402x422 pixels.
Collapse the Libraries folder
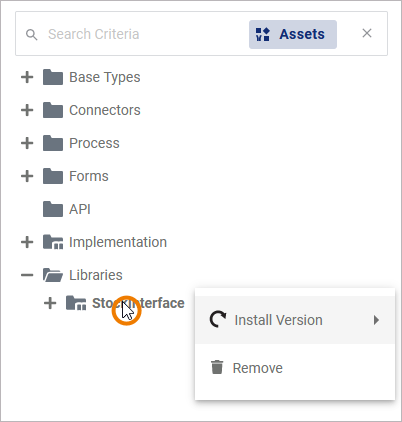(27, 275)
